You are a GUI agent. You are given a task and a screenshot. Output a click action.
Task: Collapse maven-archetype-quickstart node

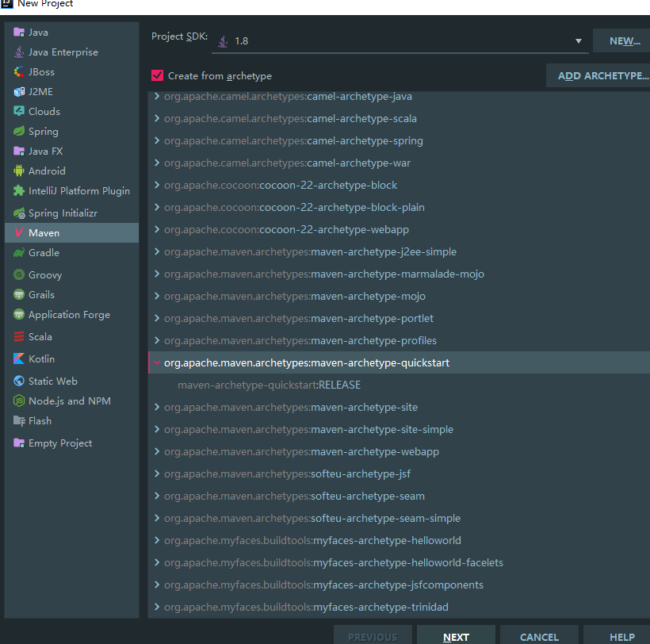[157, 362]
